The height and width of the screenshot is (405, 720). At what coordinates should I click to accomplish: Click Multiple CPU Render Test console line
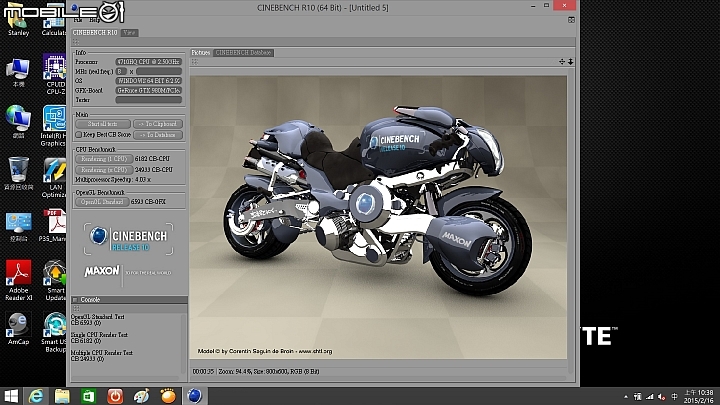click(x=101, y=353)
